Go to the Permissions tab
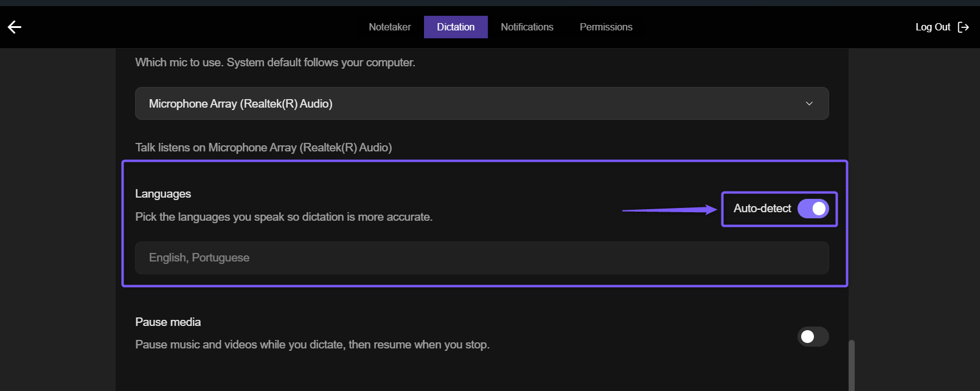Screen dimensions: 980x391 coord(606,27)
